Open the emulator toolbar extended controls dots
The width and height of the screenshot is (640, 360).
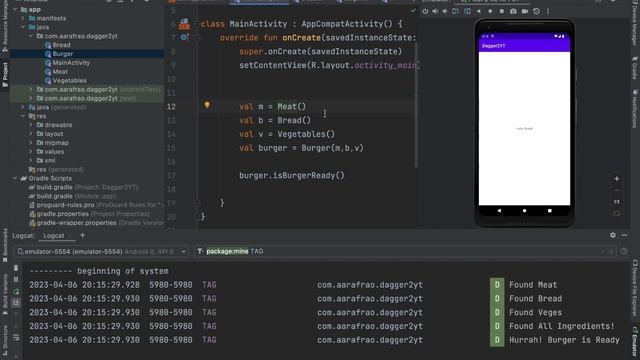[548, 11]
